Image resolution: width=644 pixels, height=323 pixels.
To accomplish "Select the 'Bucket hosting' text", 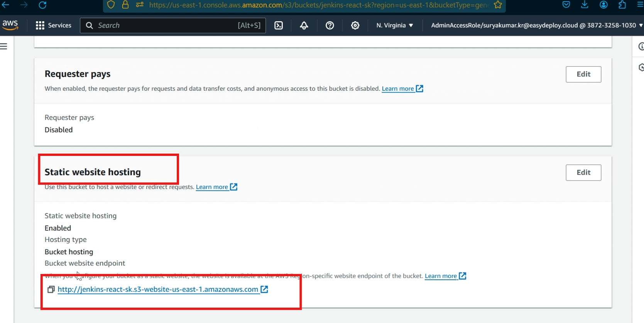I will pyautogui.click(x=69, y=252).
